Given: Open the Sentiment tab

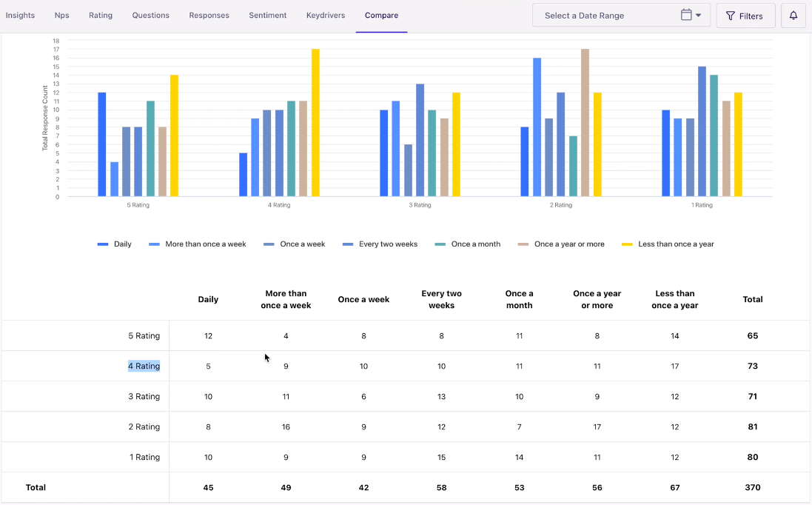Looking at the screenshot, I should pyautogui.click(x=268, y=15).
